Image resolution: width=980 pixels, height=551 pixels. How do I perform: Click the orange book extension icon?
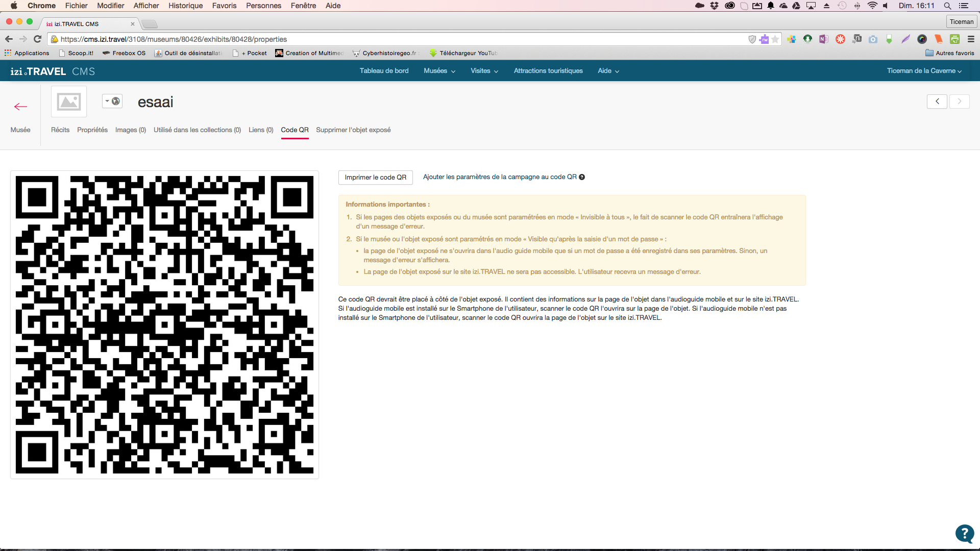point(938,39)
